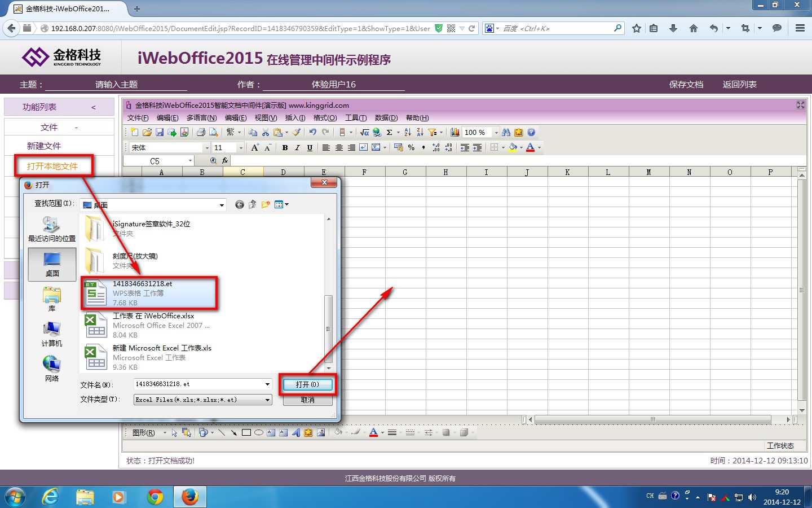Open the 插入(I) menu

pos(295,118)
